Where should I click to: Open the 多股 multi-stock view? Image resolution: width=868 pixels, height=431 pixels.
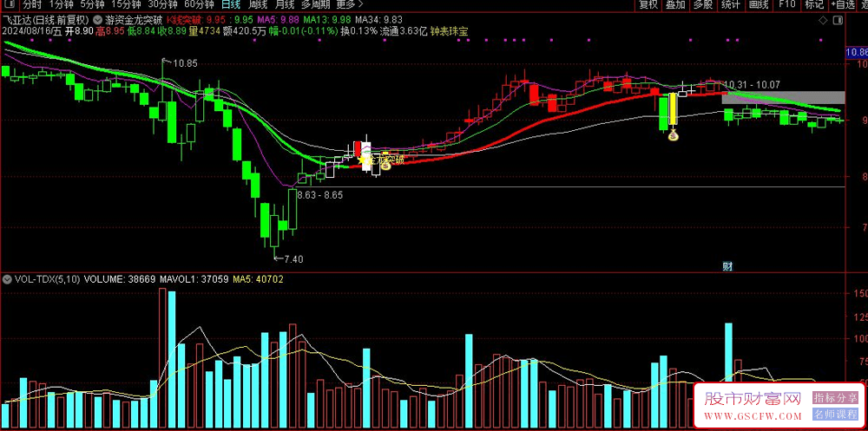[x=703, y=5]
